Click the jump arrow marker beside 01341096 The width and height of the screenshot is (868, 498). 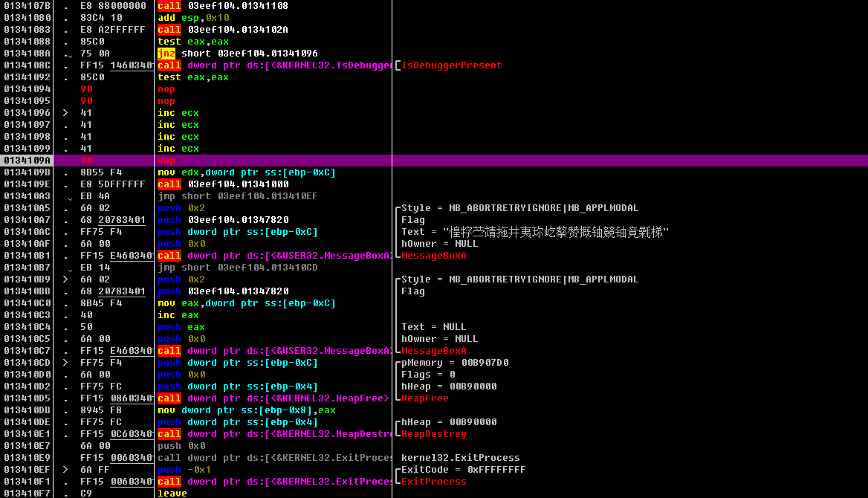[64, 112]
